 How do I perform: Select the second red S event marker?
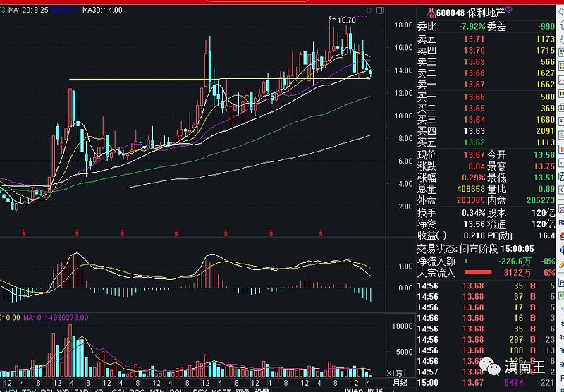click(x=77, y=233)
